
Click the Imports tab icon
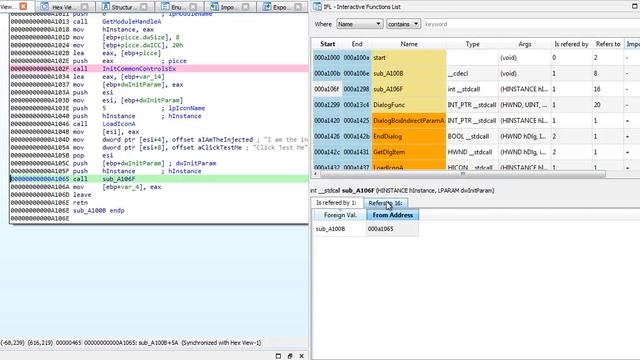pyautogui.click(x=214, y=7)
